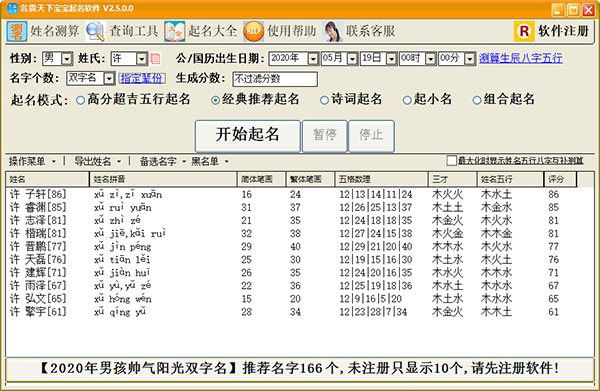This screenshot has width=600, height=391.
Task: Open the 姓名测算 name-scoring icon
Action: pyautogui.click(x=16, y=31)
